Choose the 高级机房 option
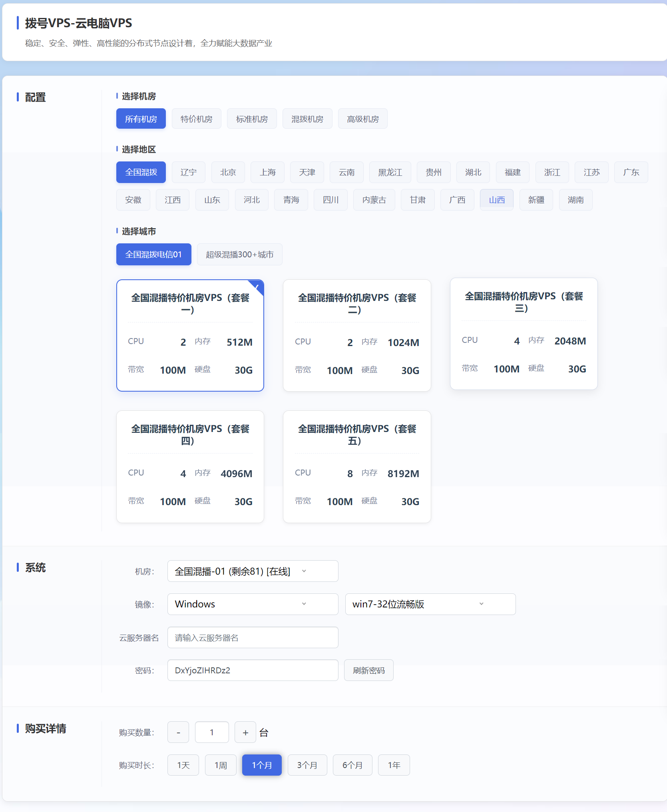The height and width of the screenshot is (812, 667). 362,119
